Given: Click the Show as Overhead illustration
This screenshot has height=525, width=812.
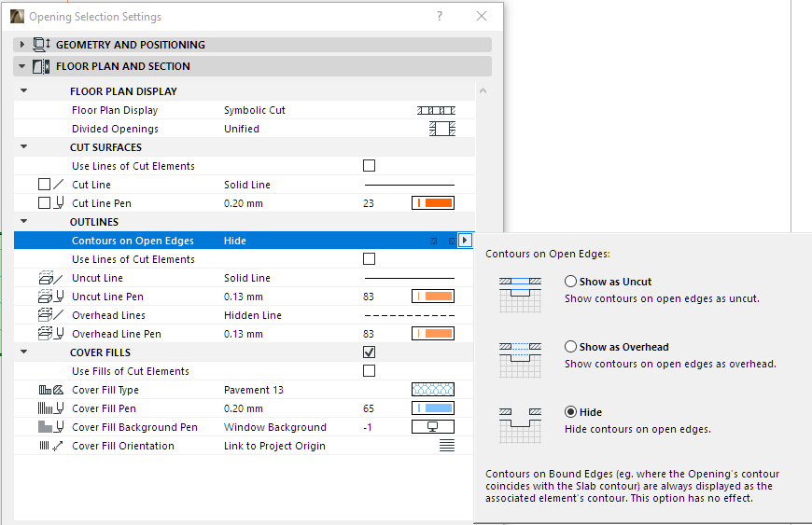Looking at the screenshot, I should point(521,361).
